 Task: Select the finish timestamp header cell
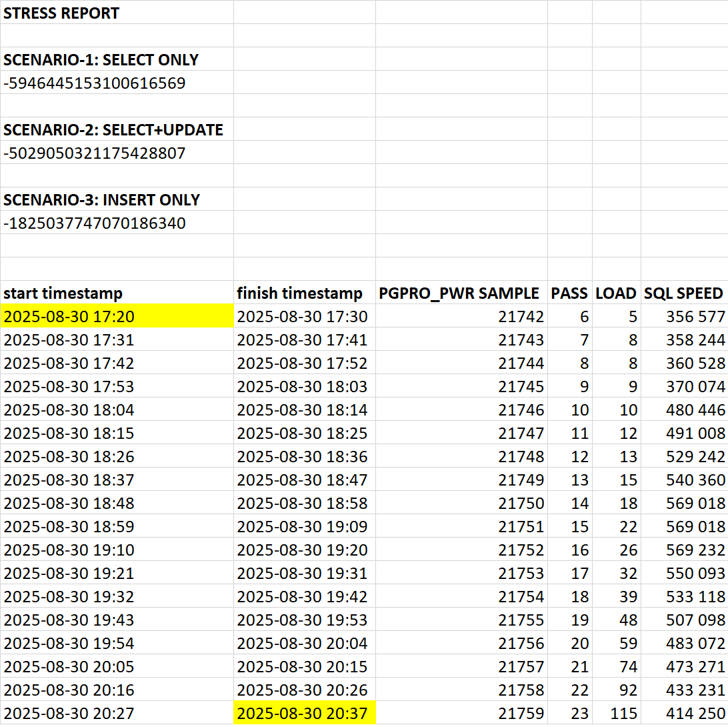coord(305,293)
